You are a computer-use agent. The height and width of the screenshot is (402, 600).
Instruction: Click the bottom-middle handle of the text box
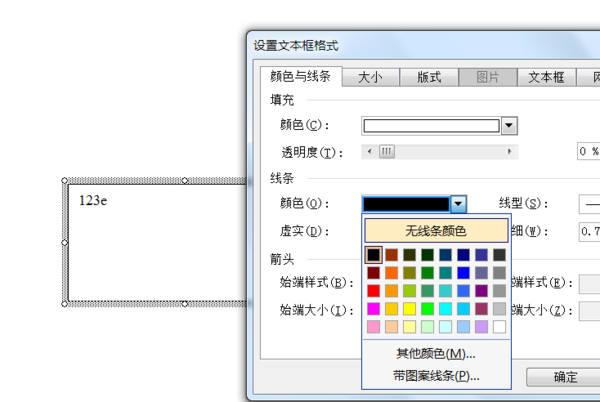pyautogui.click(x=185, y=304)
